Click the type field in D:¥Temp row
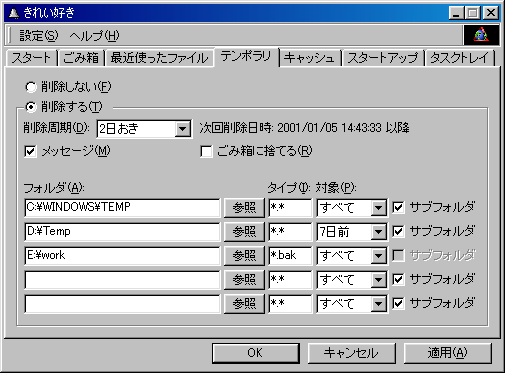 click(290, 232)
